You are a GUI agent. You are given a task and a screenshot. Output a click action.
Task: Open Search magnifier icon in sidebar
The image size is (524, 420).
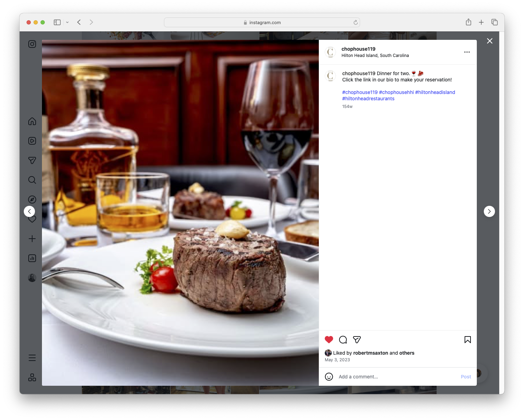[x=32, y=180]
